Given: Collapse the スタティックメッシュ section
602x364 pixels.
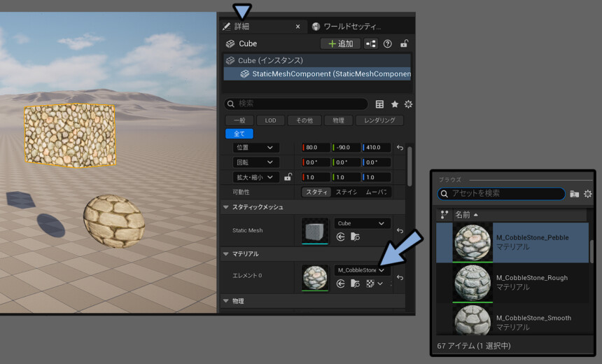Looking at the screenshot, I should click(225, 207).
